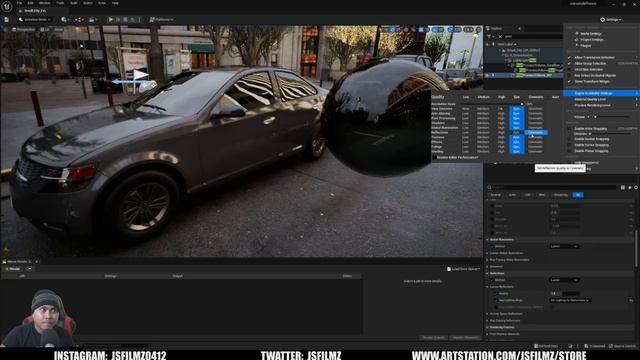The height and width of the screenshot is (360, 640).
Task: Open Plugins from Settings menu
Action: pyautogui.click(x=586, y=45)
